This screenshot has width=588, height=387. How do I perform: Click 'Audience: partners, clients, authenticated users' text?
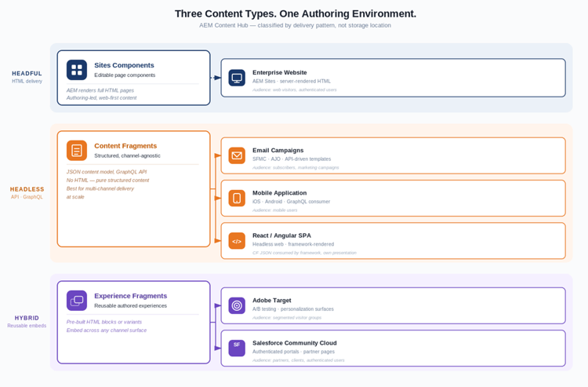point(298,360)
